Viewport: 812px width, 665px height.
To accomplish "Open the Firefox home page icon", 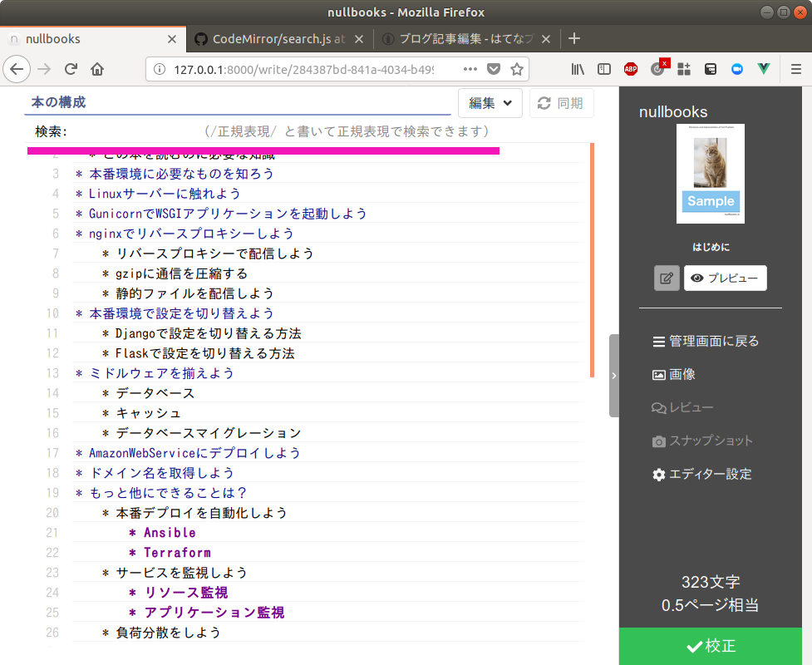I will point(97,69).
